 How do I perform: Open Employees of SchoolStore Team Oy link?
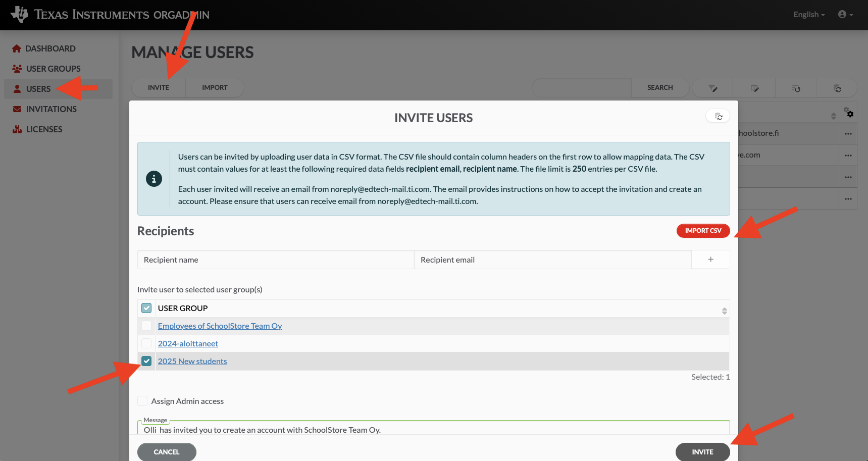220,326
